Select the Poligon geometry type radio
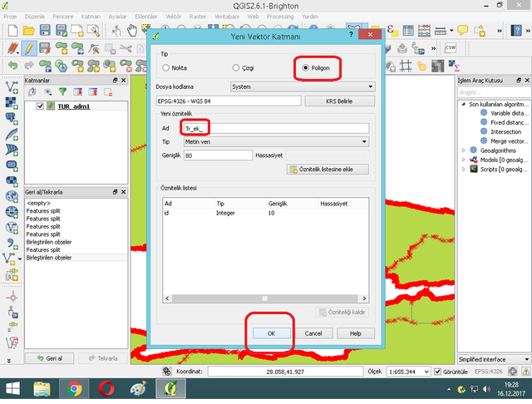 point(305,68)
